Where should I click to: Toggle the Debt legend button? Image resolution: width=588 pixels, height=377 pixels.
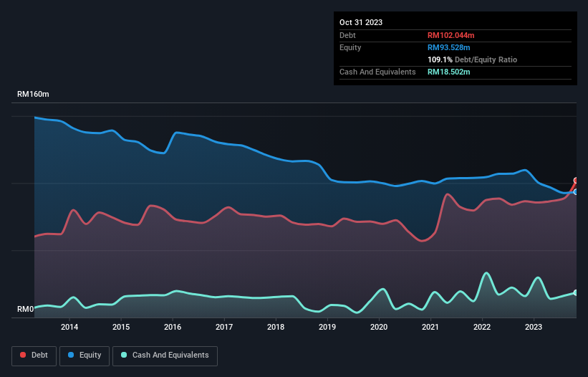click(x=34, y=355)
